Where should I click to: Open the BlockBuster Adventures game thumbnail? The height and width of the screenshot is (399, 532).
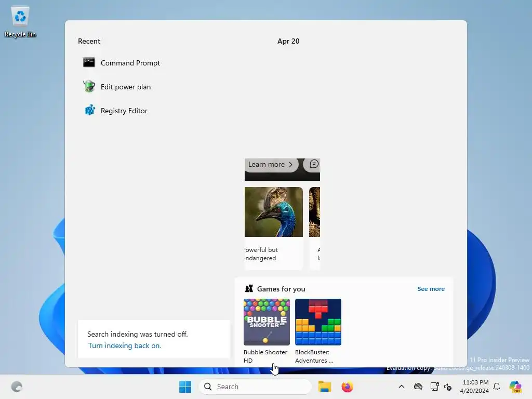click(x=318, y=322)
